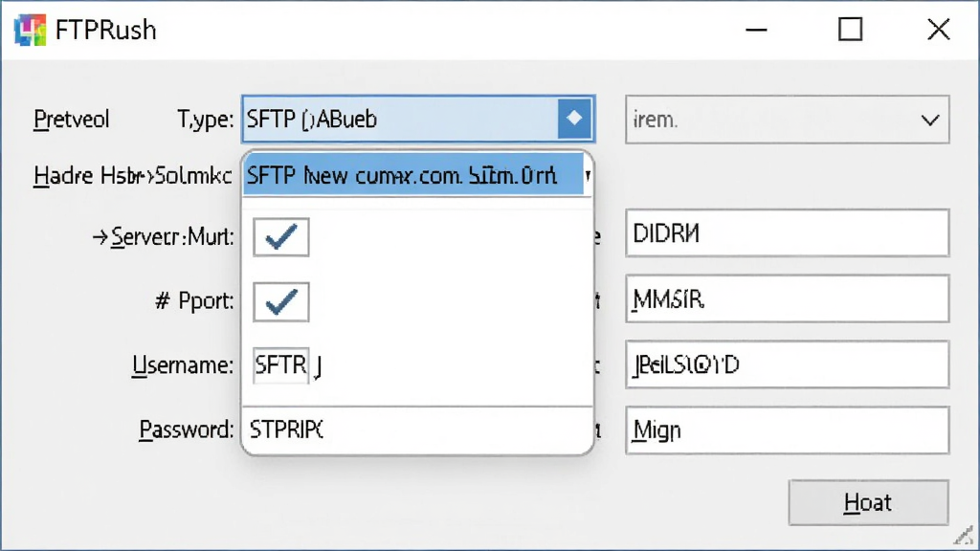980x551 pixels.
Task: Toggle the checkbox in the Server row
Action: pyautogui.click(x=281, y=237)
